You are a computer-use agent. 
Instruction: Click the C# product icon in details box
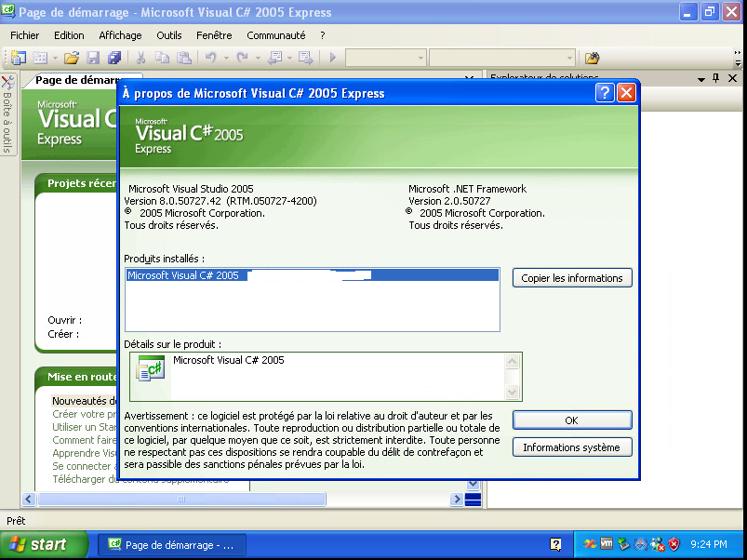(x=151, y=369)
